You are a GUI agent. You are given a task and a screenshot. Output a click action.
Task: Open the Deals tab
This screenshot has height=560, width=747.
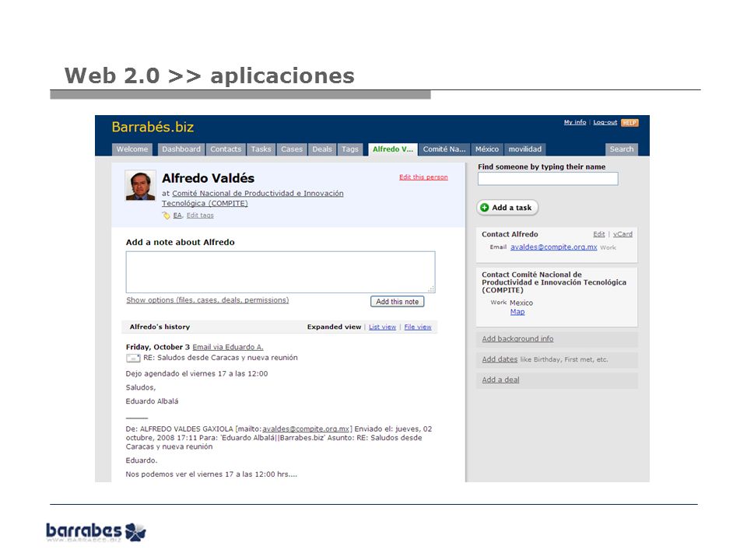click(x=322, y=149)
